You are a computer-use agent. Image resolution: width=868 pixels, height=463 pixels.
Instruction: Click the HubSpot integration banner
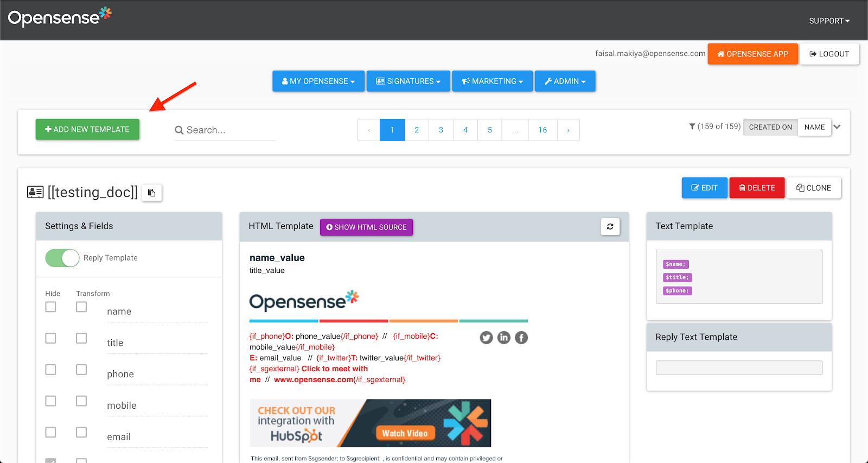(371, 423)
